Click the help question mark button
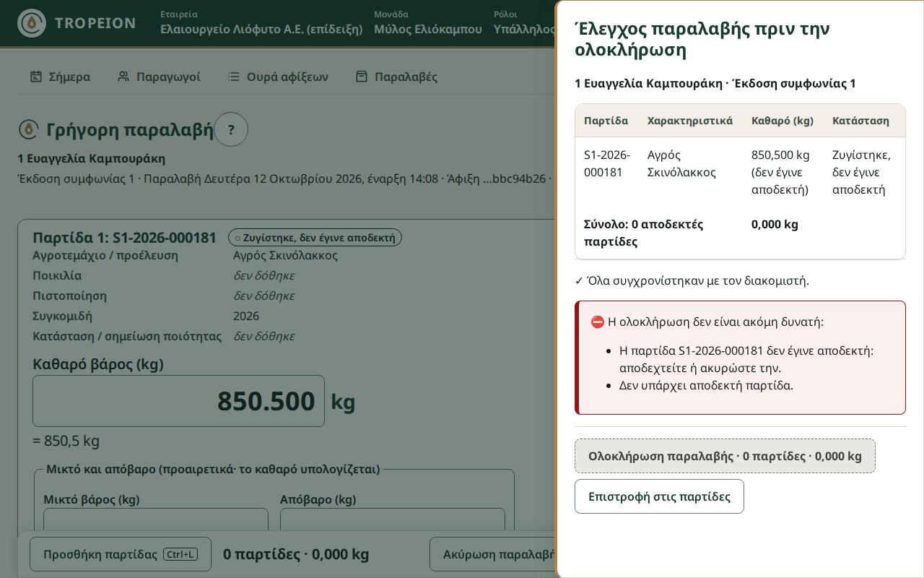The height and width of the screenshot is (578, 924). 231,129
